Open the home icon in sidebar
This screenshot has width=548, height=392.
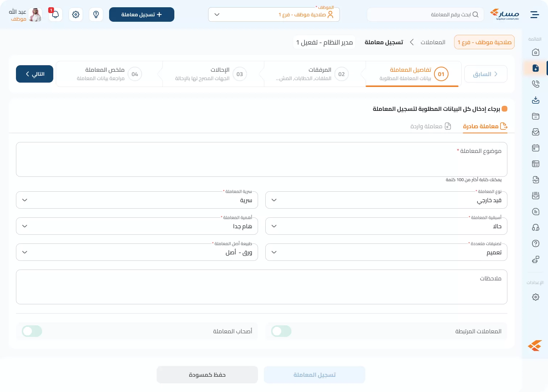tap(536, 52)
